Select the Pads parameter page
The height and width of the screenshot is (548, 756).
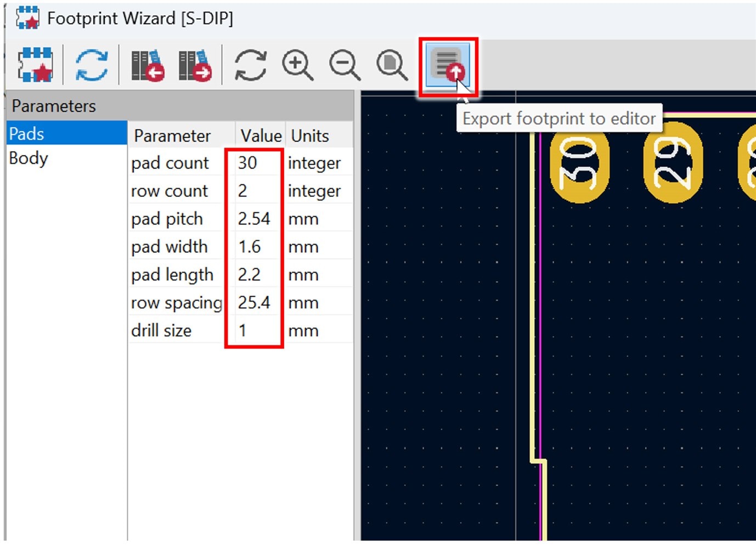tap(66, 133)
